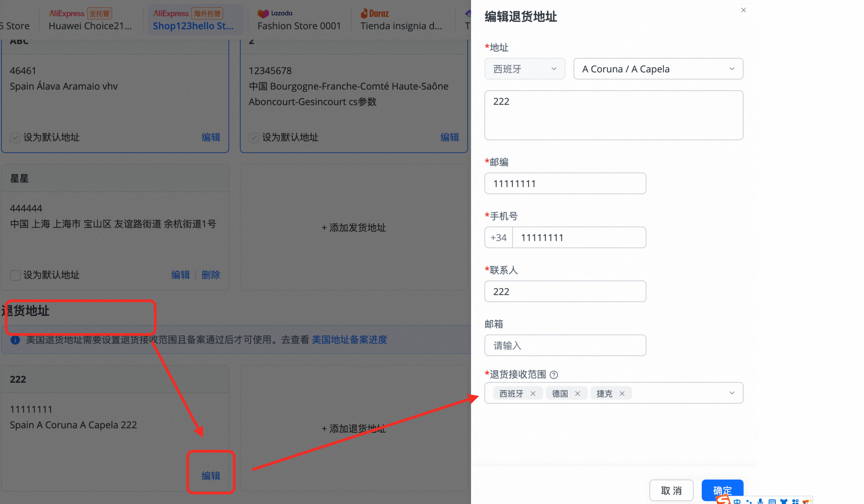Open the 美国地址备案进度 link
The width and height of the screenshot is (864, 504).
349,340
